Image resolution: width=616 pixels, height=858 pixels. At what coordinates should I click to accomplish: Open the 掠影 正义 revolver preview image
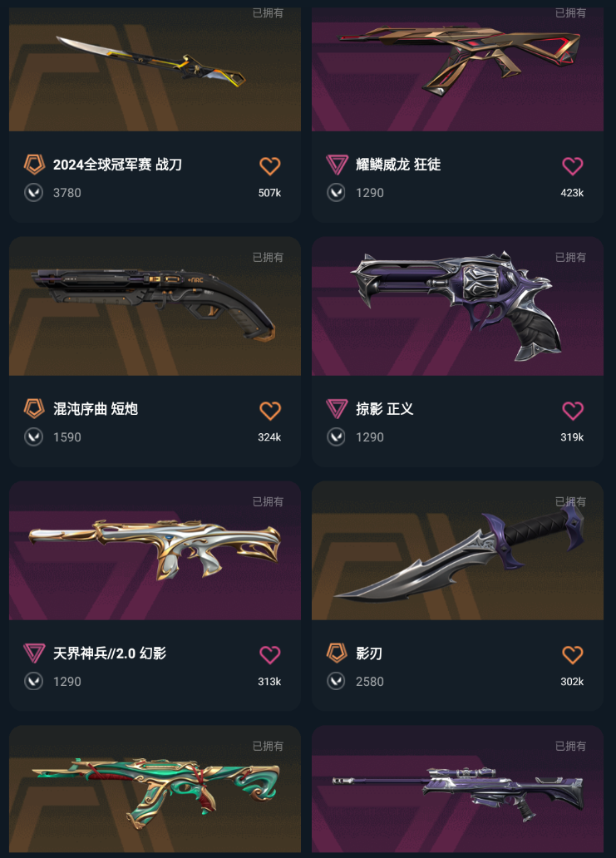(457, 307)
